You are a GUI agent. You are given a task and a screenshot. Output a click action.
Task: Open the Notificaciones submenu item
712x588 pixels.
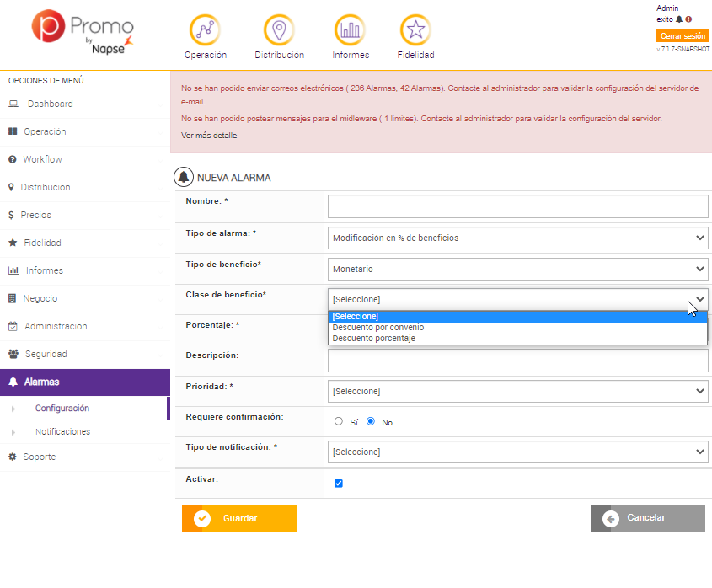click(62, 431)
